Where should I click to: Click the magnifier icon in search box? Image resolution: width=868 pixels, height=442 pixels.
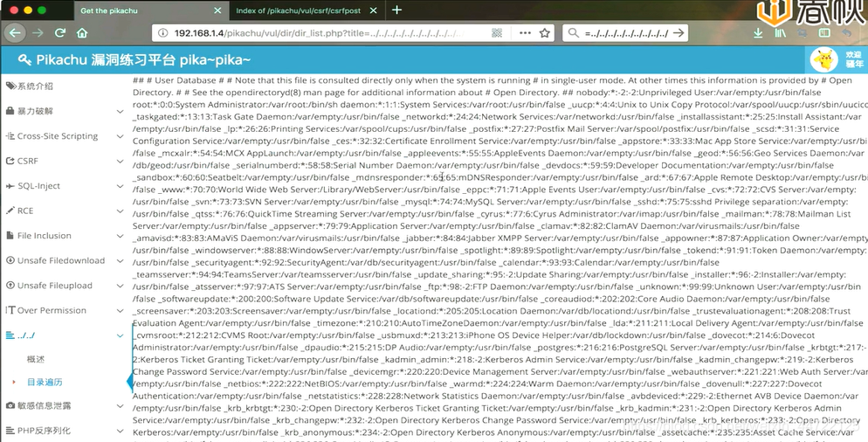coord(573,33)
